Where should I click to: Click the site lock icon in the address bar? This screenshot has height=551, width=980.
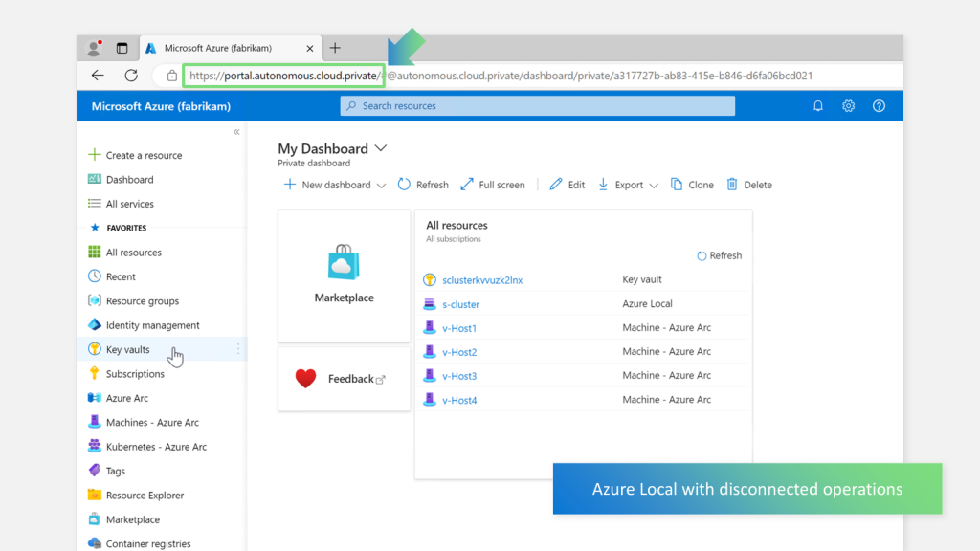tap(172, 76)
